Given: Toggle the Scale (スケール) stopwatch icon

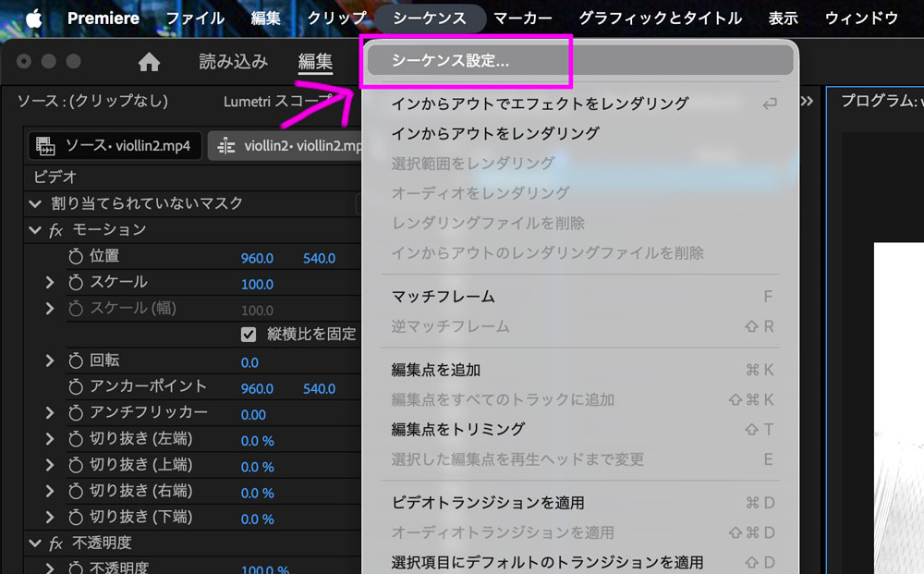Looking at the screenshot, I should [76, 283].
